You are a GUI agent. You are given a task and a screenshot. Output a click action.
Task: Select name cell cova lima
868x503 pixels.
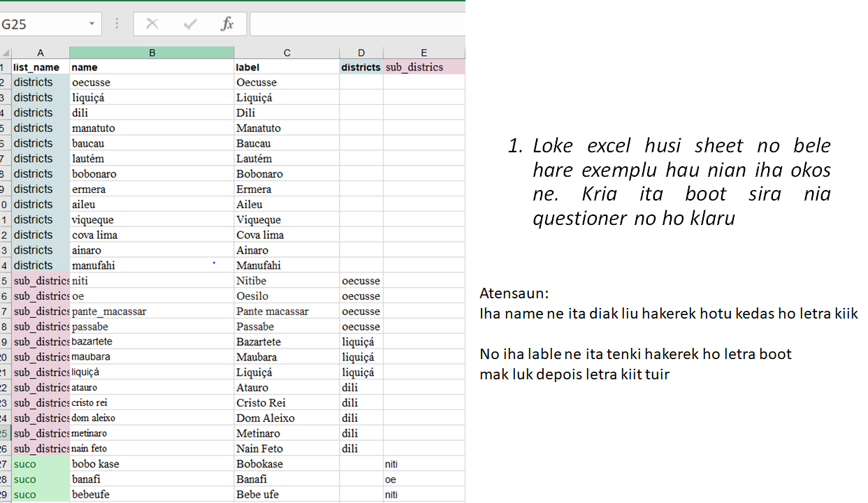click(152, 235)
